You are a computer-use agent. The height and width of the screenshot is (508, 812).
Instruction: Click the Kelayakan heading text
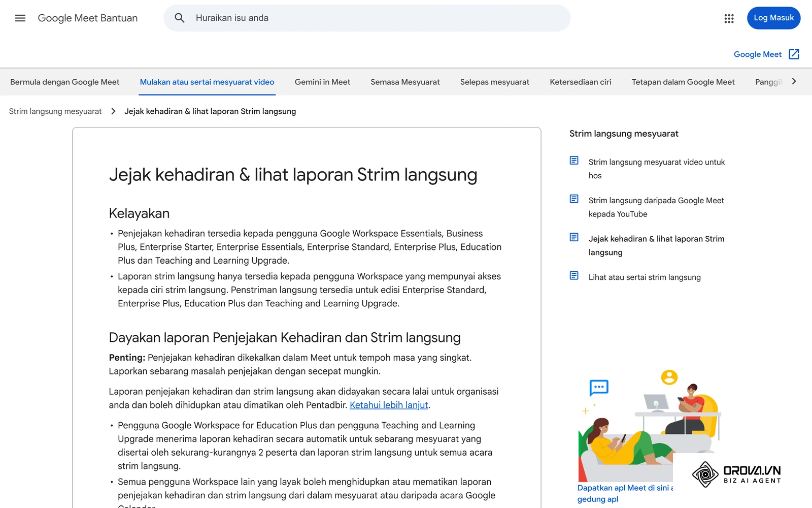(x=139, y=213)
